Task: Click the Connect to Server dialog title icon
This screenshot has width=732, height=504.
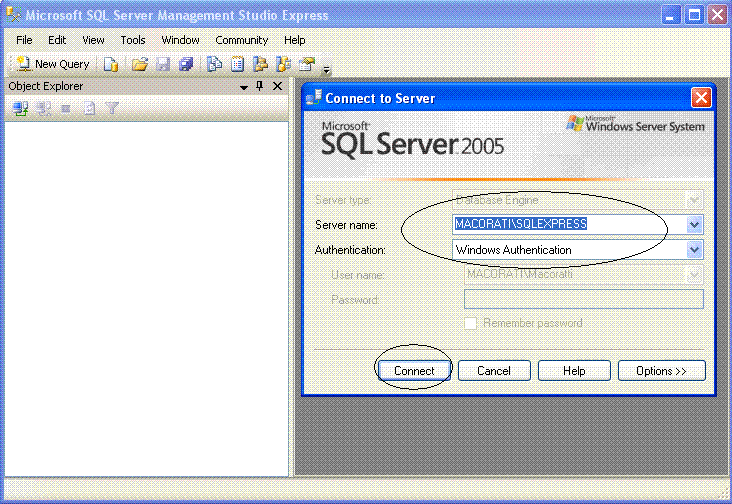Action: point(314,98)
